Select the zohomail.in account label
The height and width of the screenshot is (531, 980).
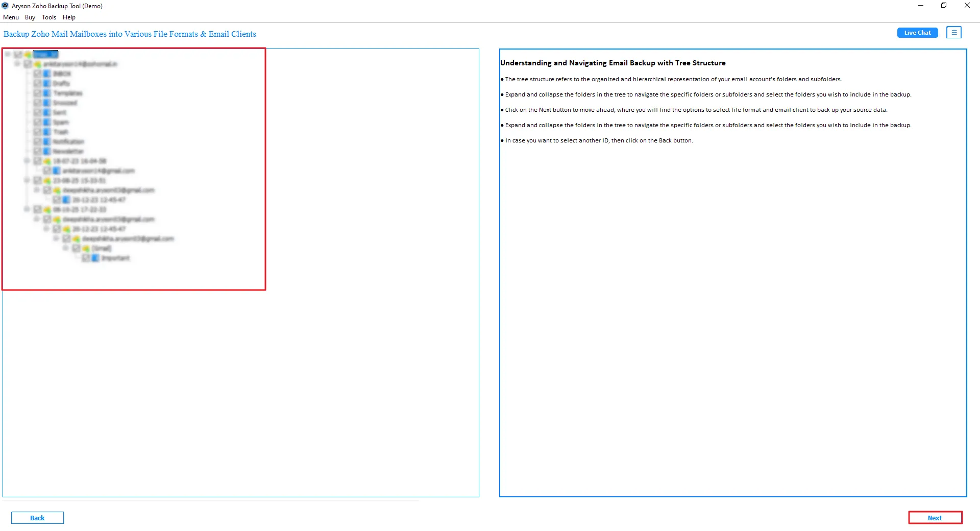click(x=80, y=64)
